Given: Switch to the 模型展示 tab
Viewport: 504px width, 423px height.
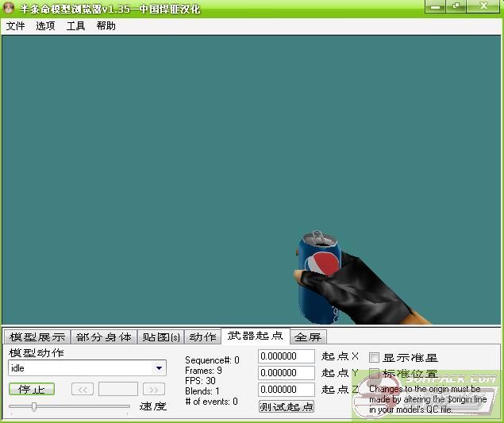Looking at the screenshot, I should (x=37, y=337).
